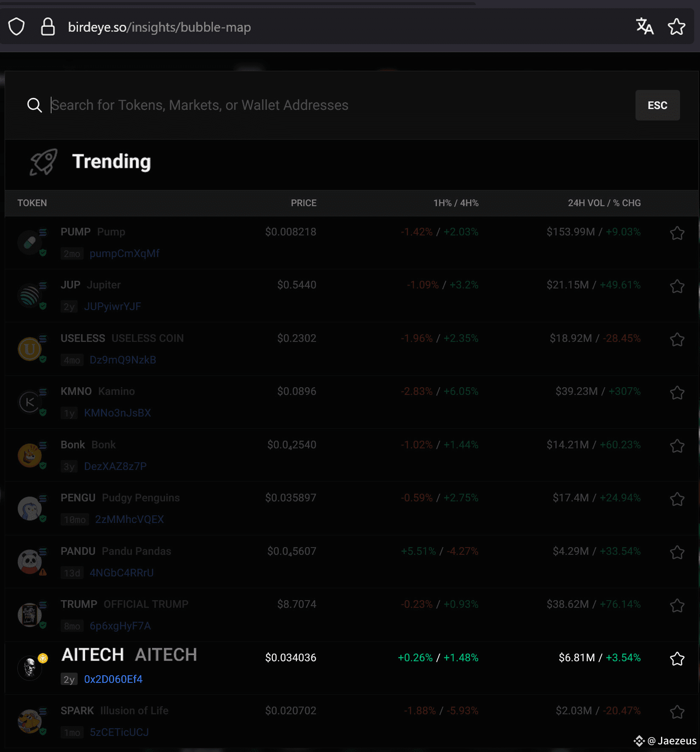Click the PUMP Solana chain badge
Image resolution: width=700 pixels, height=752 pixels.
click(43, 232)
